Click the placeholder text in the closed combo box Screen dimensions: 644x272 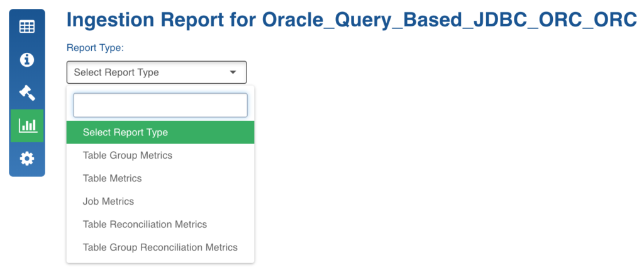click(x=116, y=73)
